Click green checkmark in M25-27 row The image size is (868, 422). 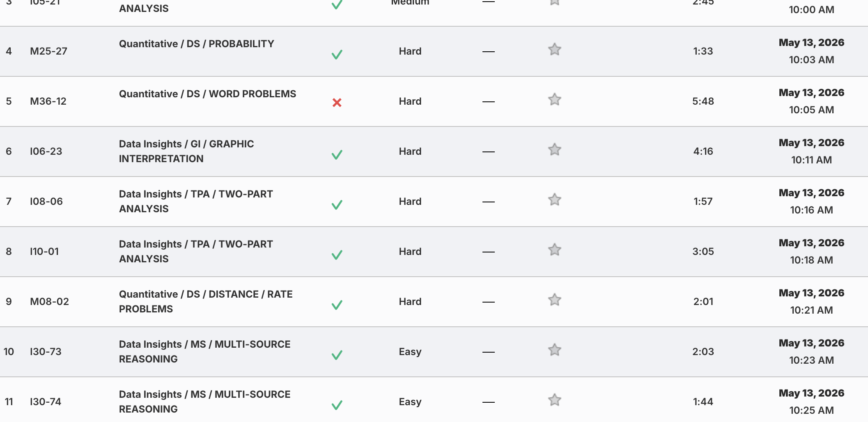[337, 55]
